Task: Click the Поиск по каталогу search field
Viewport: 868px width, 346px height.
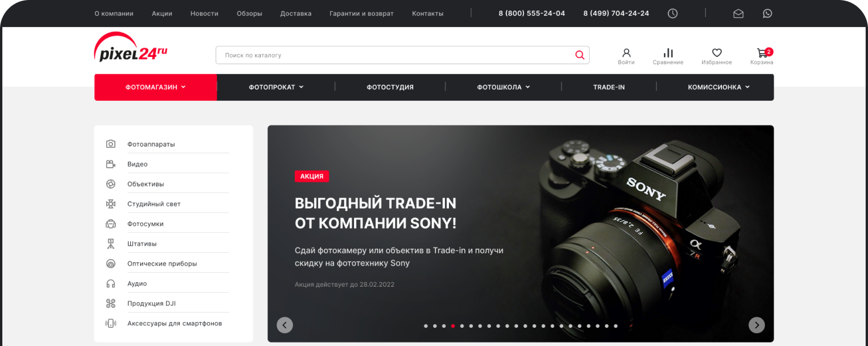Action: click(x=403, y=55)
